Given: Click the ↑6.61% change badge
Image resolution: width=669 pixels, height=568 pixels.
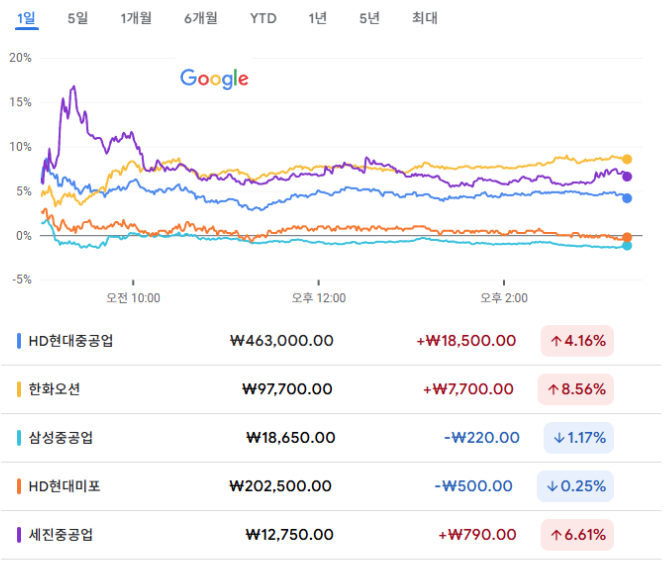Looking at the screenshot, I should [x=577, y=535].
